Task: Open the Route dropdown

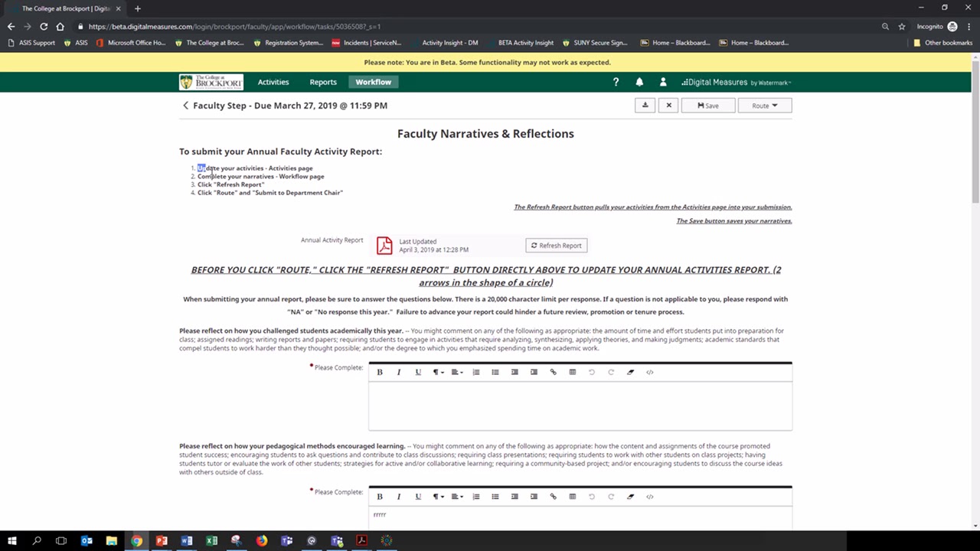Action: click(x=765, y=106)
